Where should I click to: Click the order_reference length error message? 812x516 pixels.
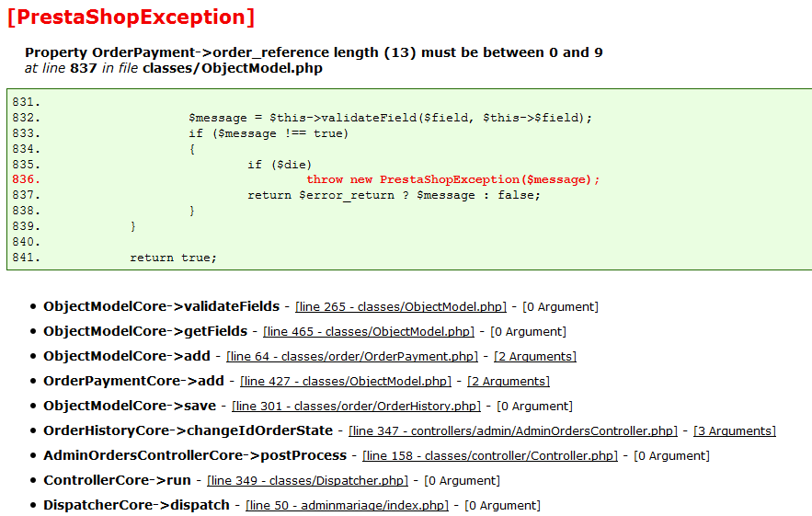(314, 52)
